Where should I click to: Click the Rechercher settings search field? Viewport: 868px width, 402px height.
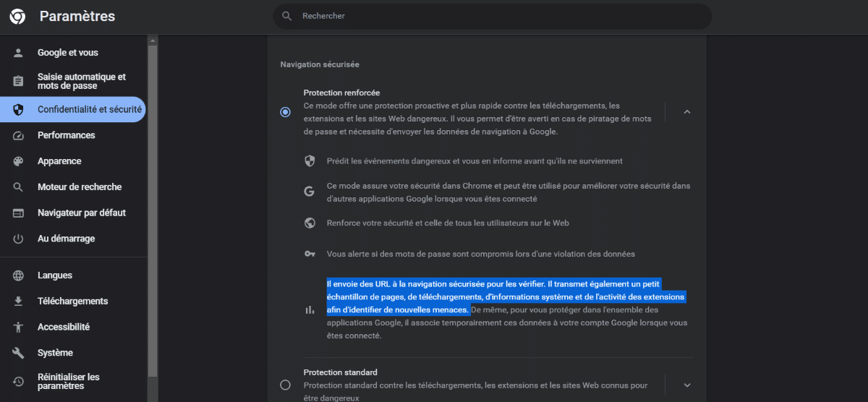coord(492,16)
